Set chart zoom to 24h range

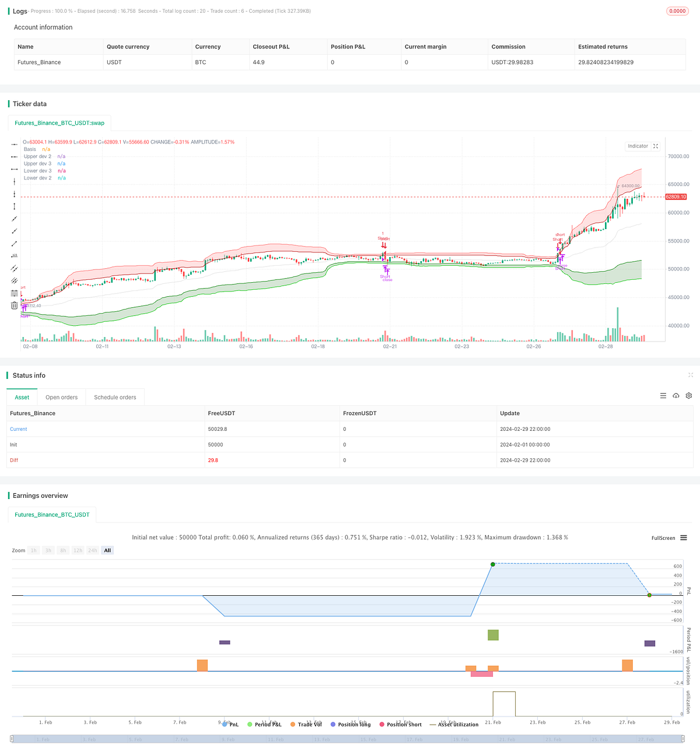pos(92,550)
